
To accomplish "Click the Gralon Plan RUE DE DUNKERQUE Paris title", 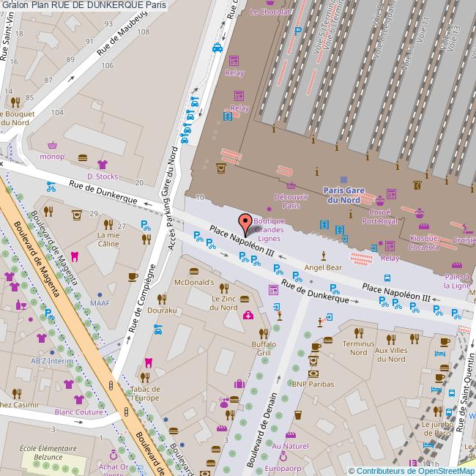I will (x=84, y=5).
